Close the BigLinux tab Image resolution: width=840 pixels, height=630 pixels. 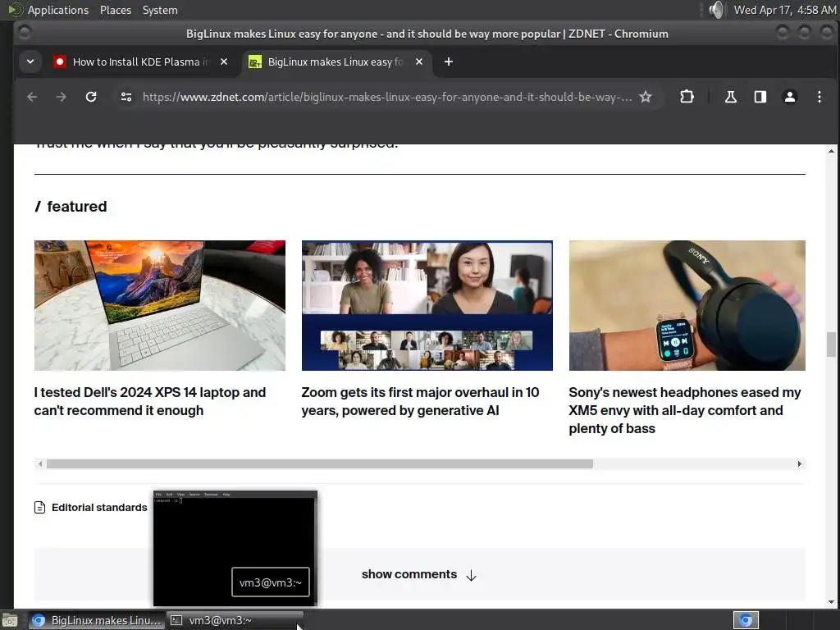[x=419, y=62]
